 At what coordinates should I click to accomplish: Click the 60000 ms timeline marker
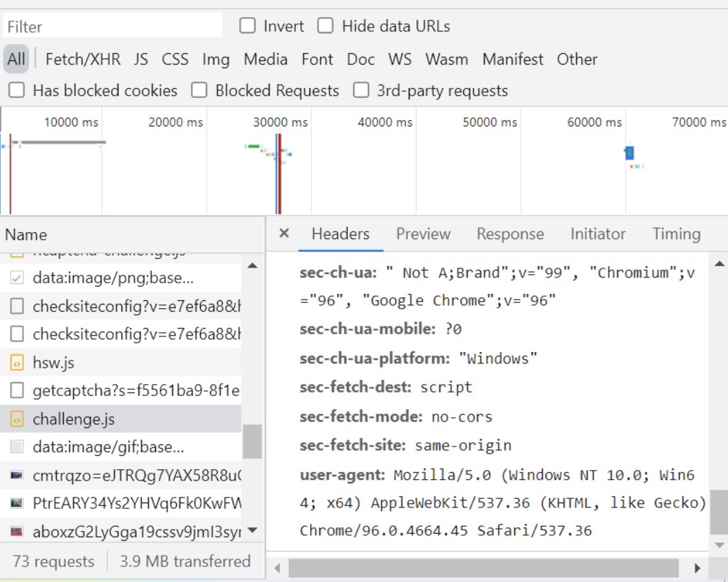[x=595, y=122]
